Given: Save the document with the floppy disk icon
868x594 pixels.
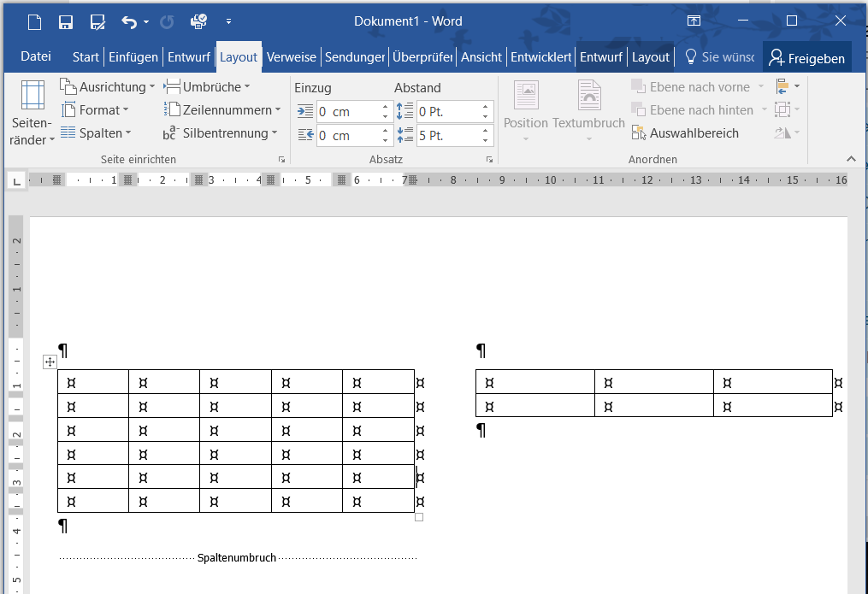Looking at the screenshot, I should pos(66,22).
